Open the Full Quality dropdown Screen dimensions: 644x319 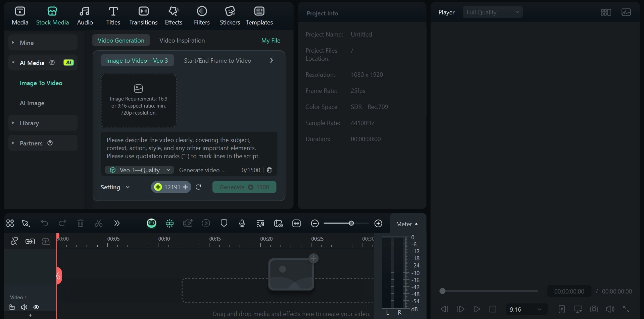pyautogui.click(x=493, y=12)
